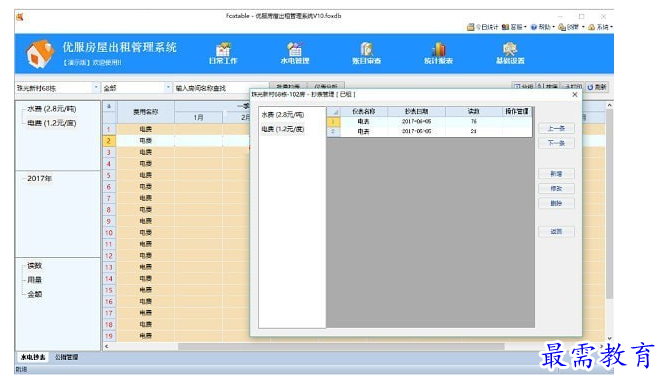Click select-all corner of dialog table

[x=334, y=112]
